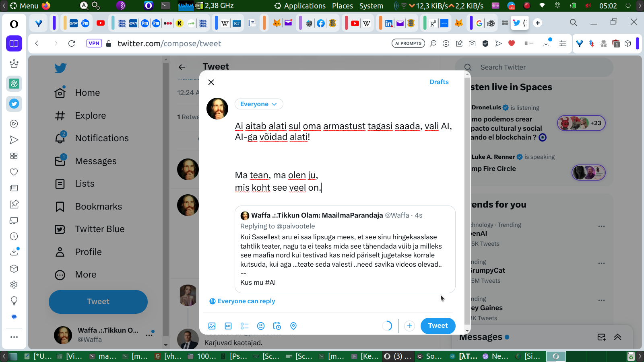644x362 pixels.
Task: Open bookmarks heart in Opera sidebar
Action: [14, 172]
